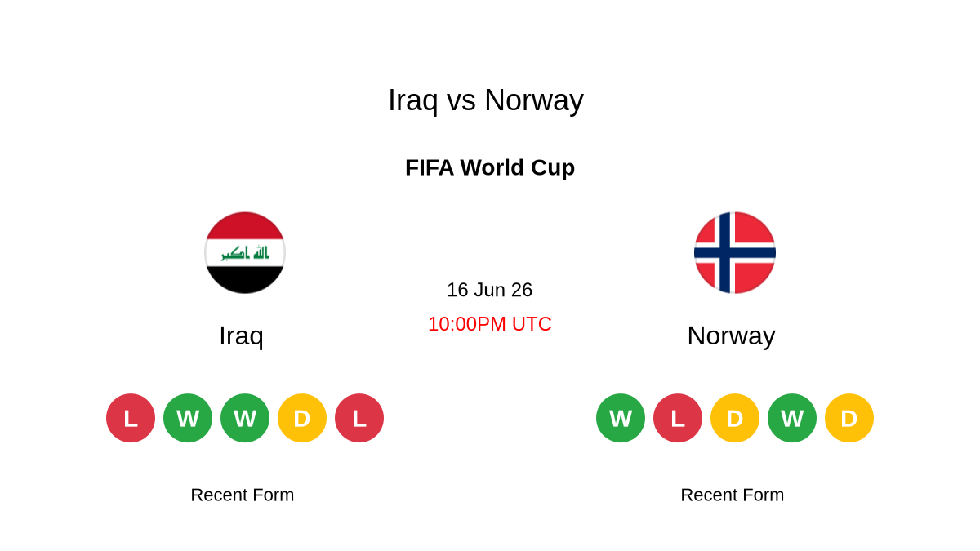Click the 10:00PM UTC kickoff time
Viewport: 980px width, 551px height.
pyautogui.click(x=490, y=324)
